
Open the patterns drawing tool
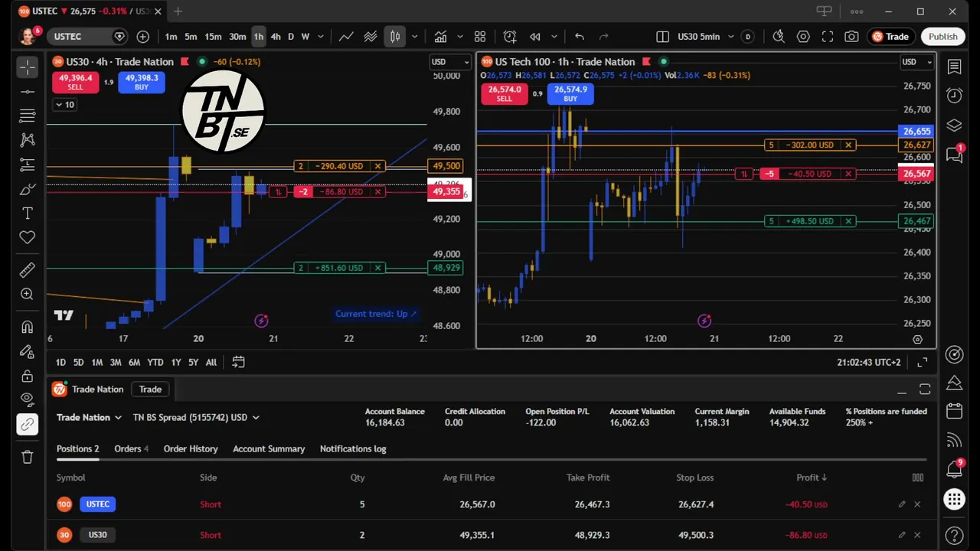tap(28, 140)
